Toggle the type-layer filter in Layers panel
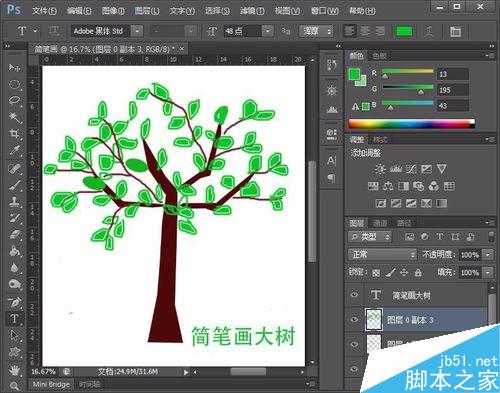Viewport: 500px width, 393px height. pos(440,237)
